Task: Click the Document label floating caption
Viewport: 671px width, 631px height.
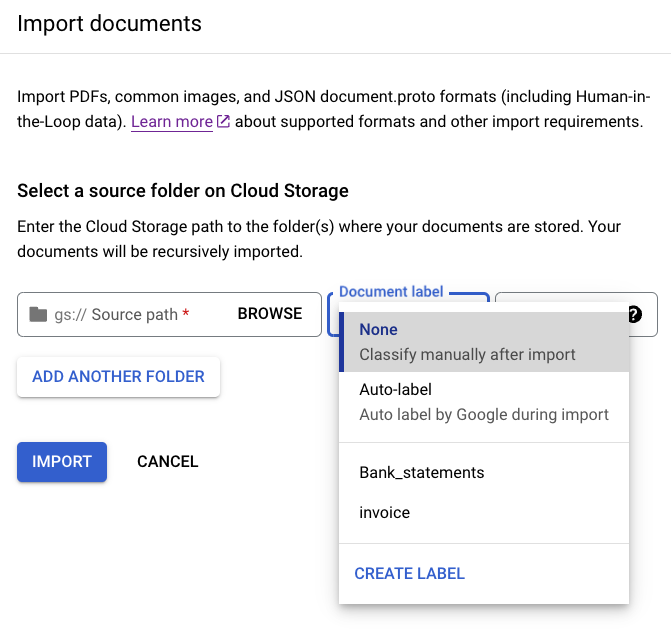Action: (391, 292)
